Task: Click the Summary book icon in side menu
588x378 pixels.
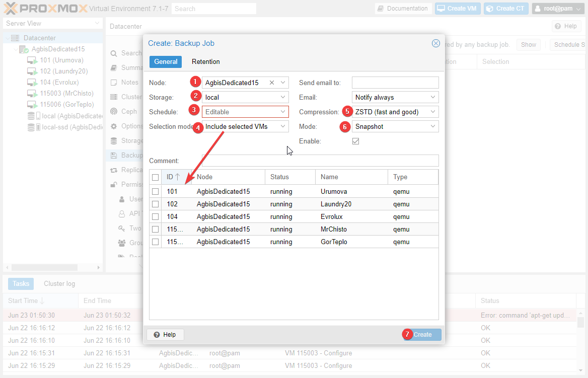Action: (114, 68)
